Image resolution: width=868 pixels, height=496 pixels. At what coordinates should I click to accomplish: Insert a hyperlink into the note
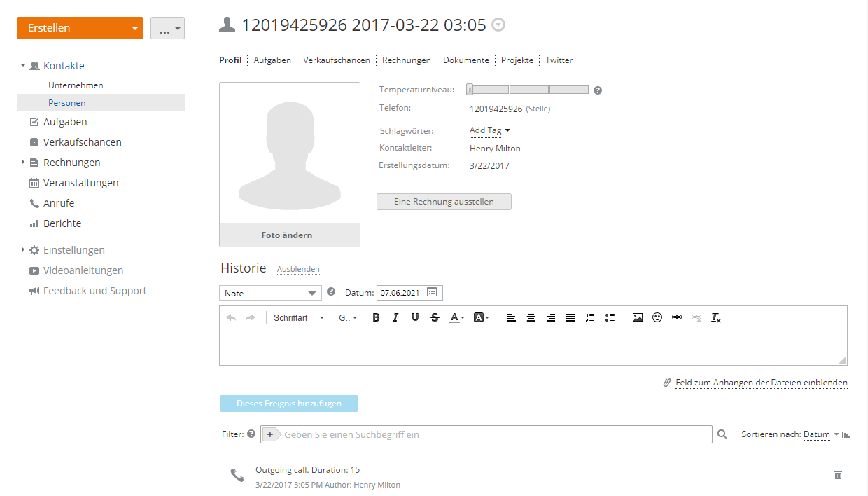pyautogui.click(x=677, y=317)
